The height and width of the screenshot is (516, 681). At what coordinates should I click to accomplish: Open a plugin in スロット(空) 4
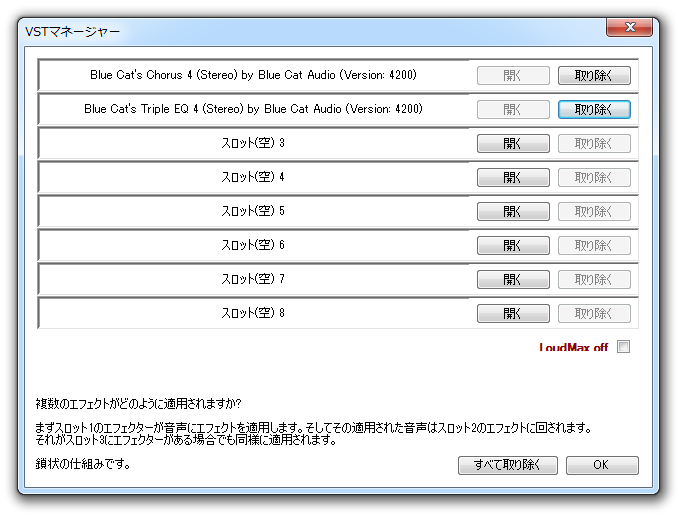513,178
